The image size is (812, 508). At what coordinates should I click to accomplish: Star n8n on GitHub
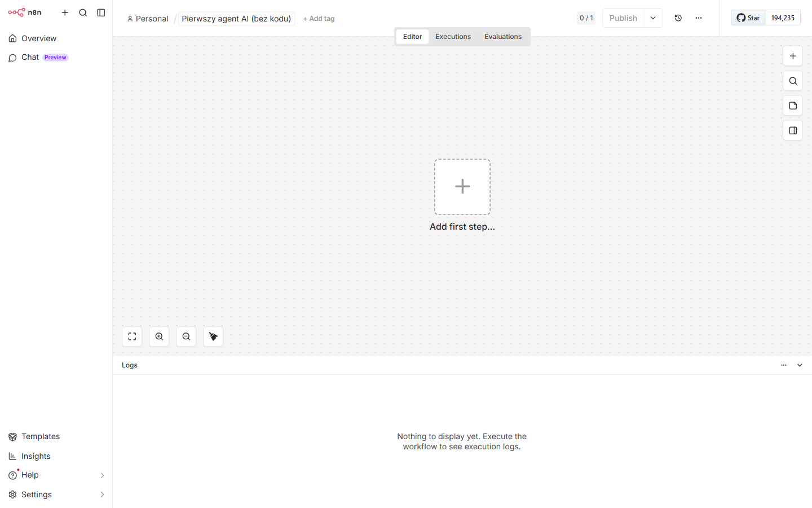point(748,18)
